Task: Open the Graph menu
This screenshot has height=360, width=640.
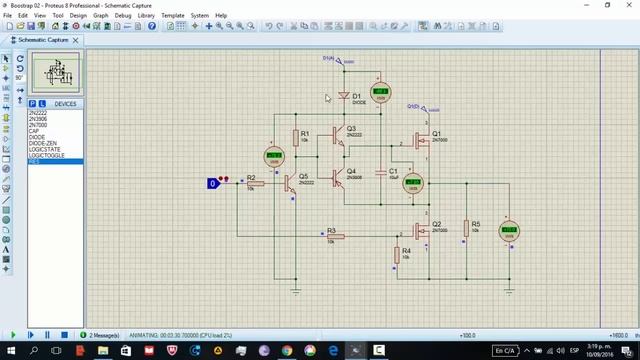Action: (x=100, y=16)
